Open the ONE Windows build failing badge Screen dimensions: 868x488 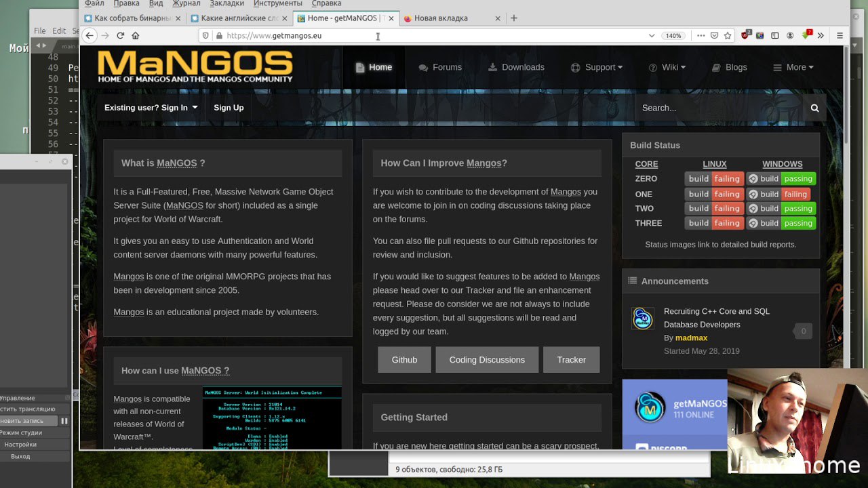[x=778, y=194]
